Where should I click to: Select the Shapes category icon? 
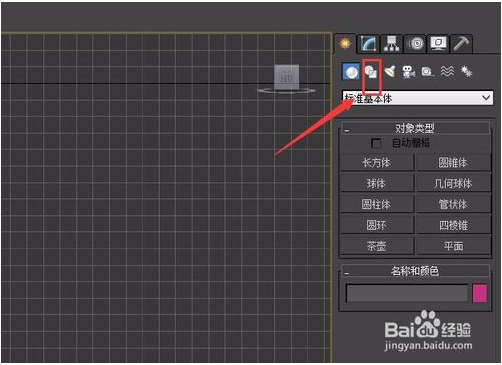click(x=371, y=72)
